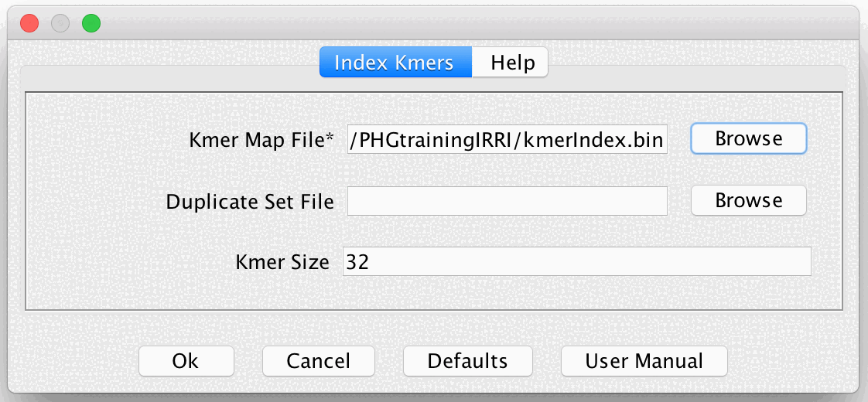Viewport: 868px width, 402px height.
Task: Open the User Manual
Action: [x=644, y=361]
